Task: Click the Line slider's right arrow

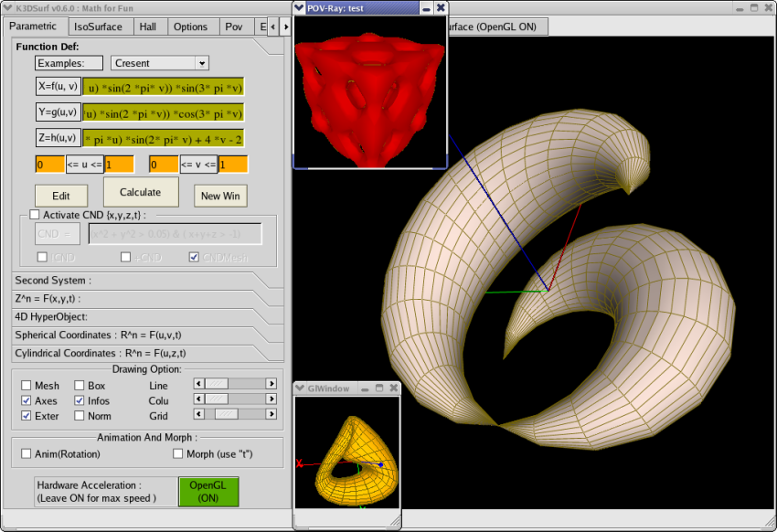Action: point(271,384)
